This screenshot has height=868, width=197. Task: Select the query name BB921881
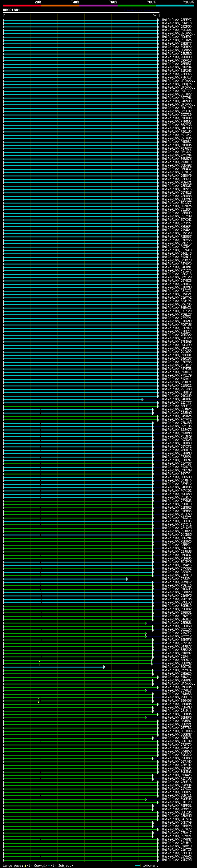11,10
